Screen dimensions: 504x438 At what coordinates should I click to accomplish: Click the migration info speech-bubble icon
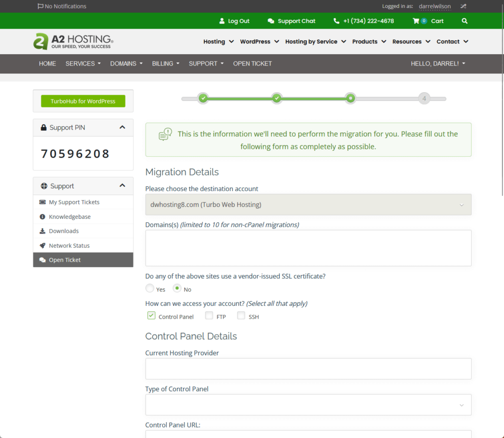165,135
